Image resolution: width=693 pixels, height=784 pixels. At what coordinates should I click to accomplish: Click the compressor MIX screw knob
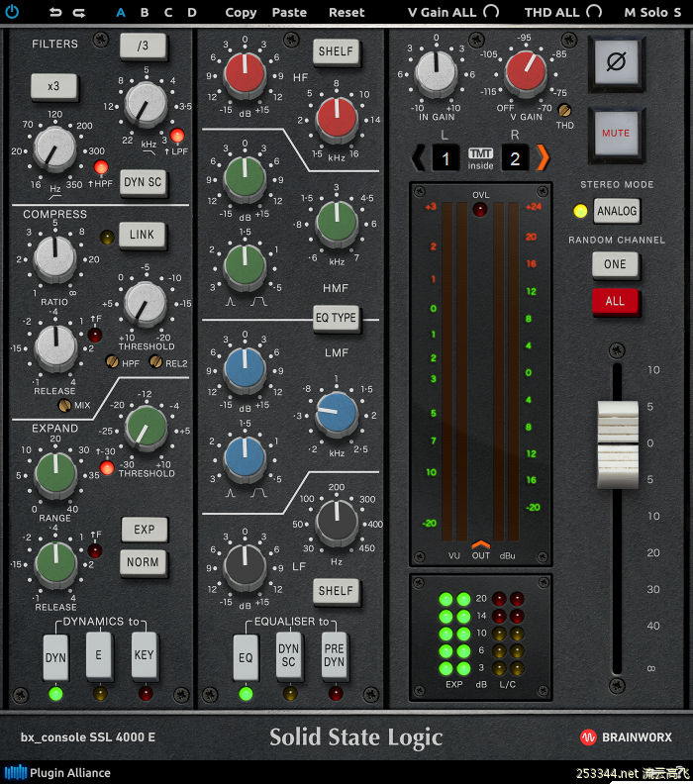click(x=64, y=406)
